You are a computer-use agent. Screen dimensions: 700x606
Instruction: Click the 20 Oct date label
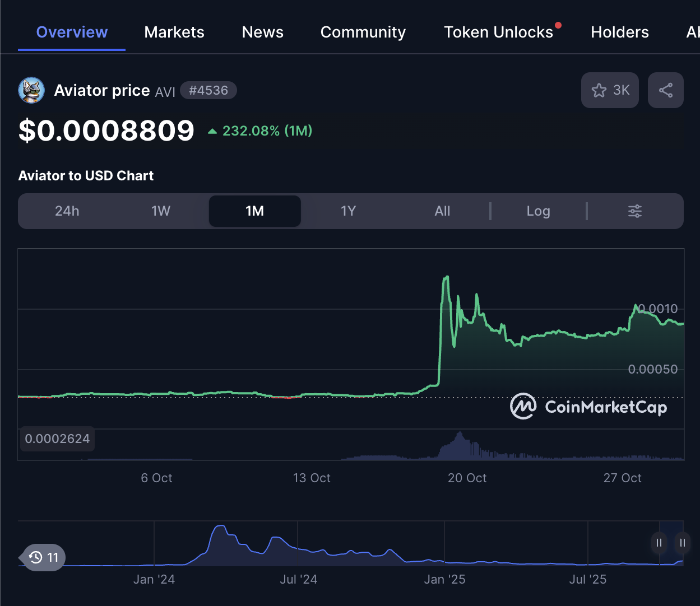pyautogui.click(x=467, y=478)
